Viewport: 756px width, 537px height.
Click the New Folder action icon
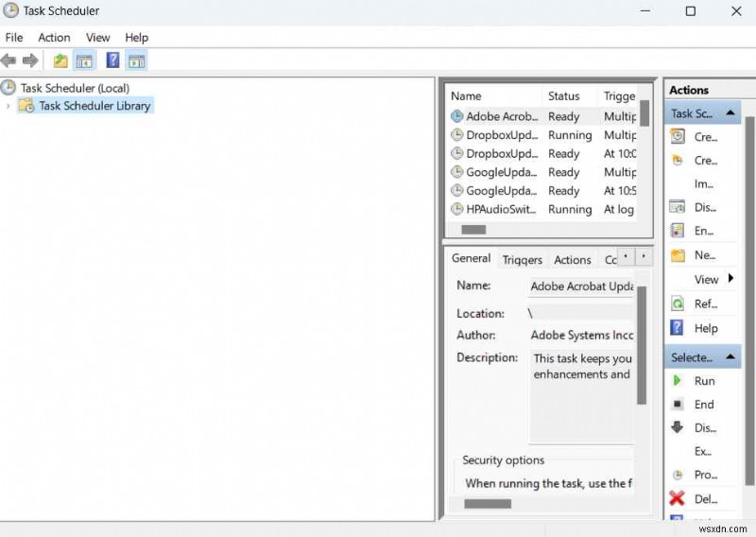click(678, 255)
